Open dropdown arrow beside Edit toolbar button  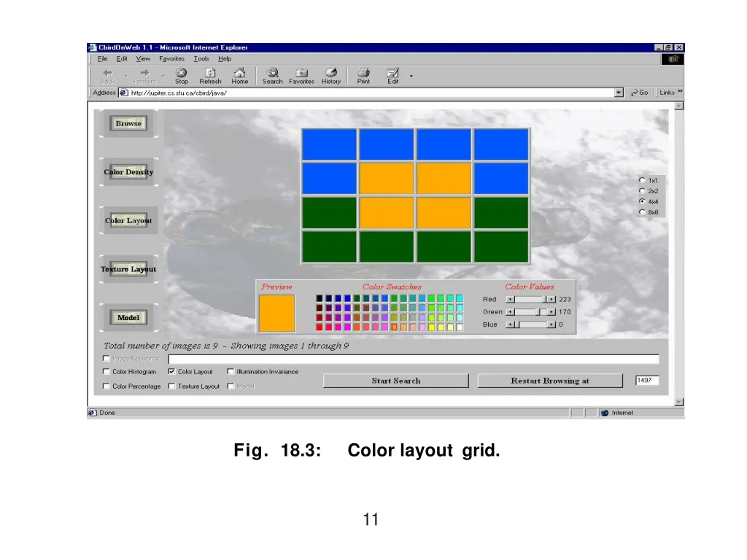coord(411,76)
